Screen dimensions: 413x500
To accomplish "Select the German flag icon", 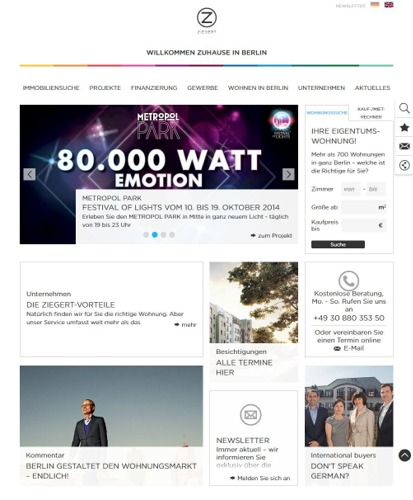I will [375, 5].
